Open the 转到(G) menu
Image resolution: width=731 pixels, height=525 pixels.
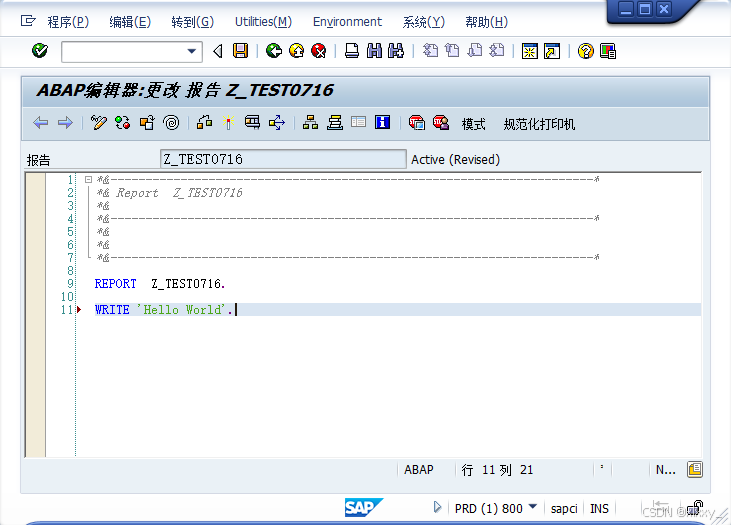(x=193, y=22)
